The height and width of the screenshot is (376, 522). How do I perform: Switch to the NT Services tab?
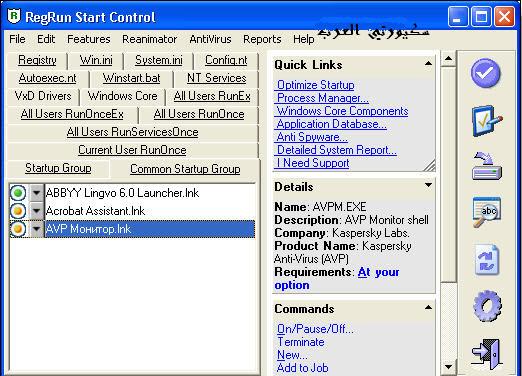tap(216, 78)
